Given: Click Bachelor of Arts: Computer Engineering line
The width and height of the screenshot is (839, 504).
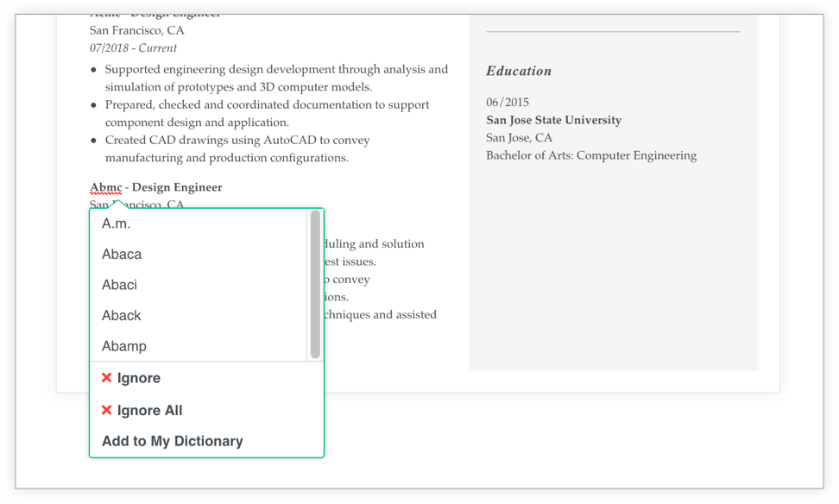Looking at the screenshot, I should click(591, 155).
